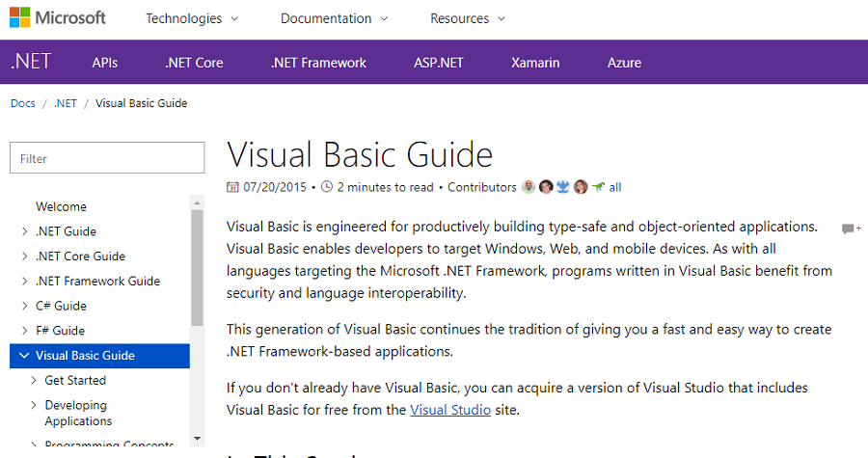Click the Docs breadcrumb link

point(23,103)
